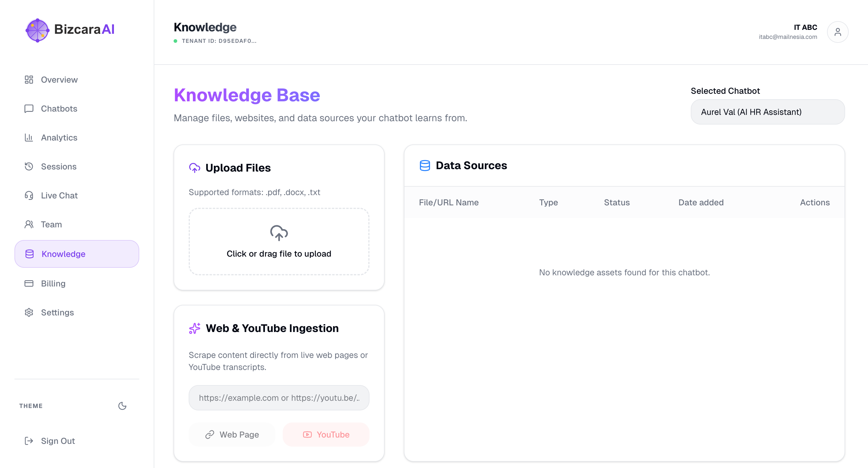Open the Selected Chatbot dropdown
Viewport: 868px width, 468px height.
pos(767,112)
